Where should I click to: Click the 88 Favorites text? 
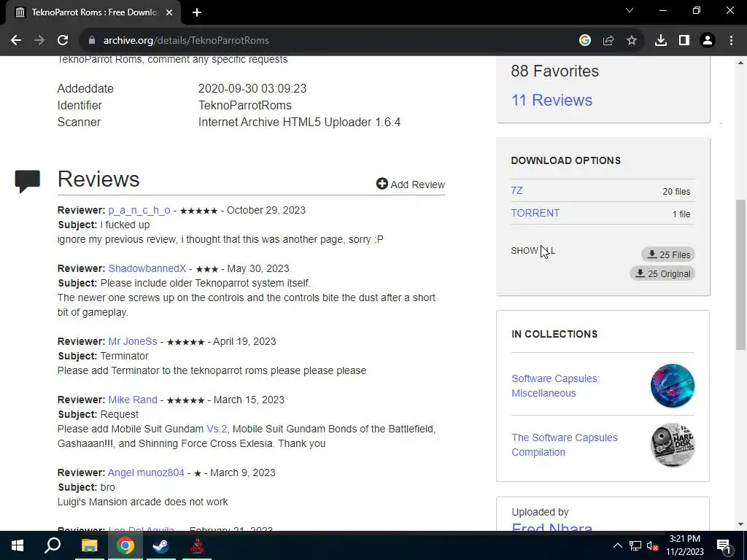point(554,71)
